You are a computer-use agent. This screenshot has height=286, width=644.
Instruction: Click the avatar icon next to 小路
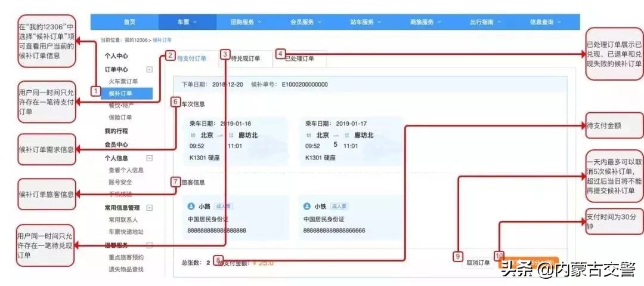[191, 206]
